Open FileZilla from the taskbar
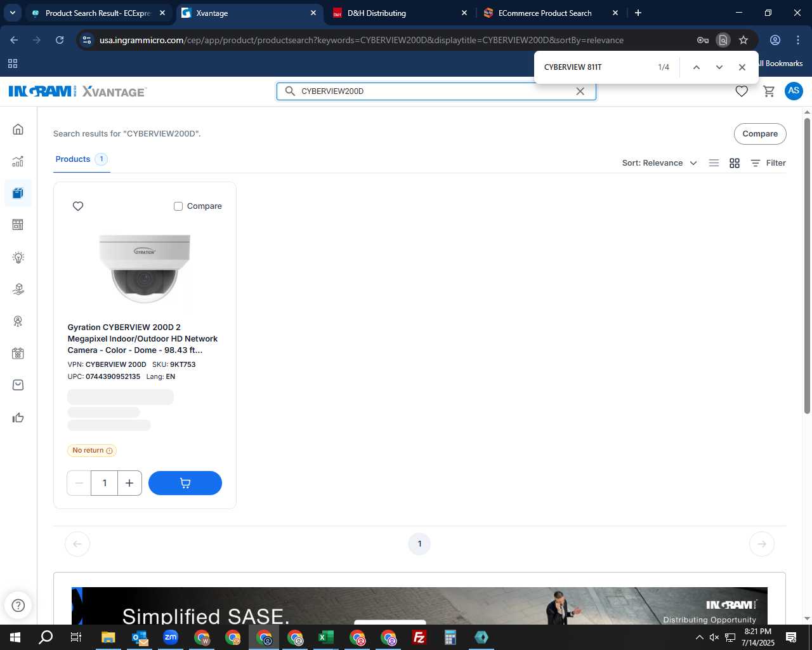 [x=419, y=637]
